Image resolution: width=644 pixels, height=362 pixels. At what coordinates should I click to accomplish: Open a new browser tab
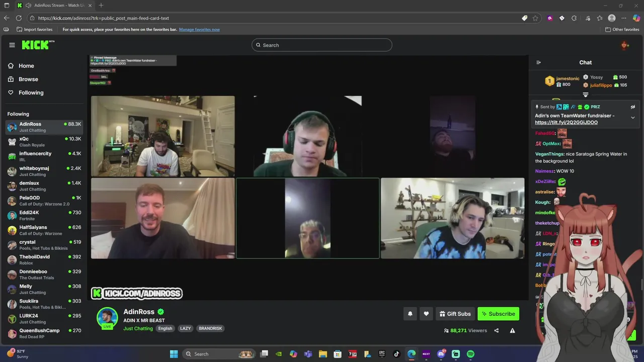click(101, 6)
